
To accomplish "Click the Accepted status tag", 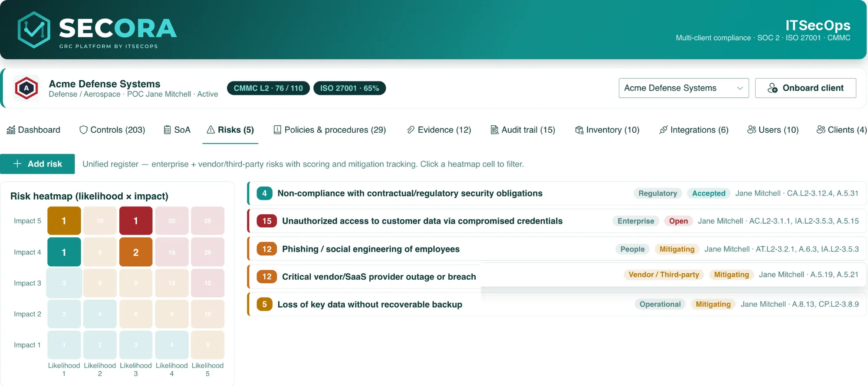I will 709,193.
